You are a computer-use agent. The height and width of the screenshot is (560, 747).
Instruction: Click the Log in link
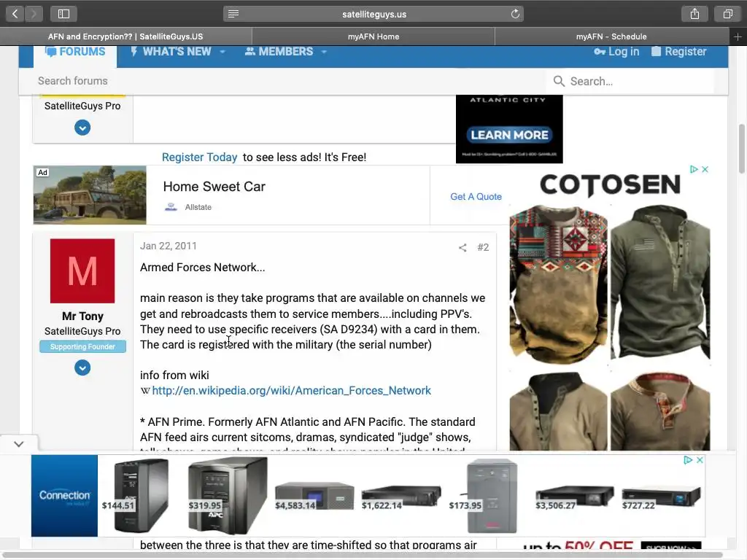point(616,52)
